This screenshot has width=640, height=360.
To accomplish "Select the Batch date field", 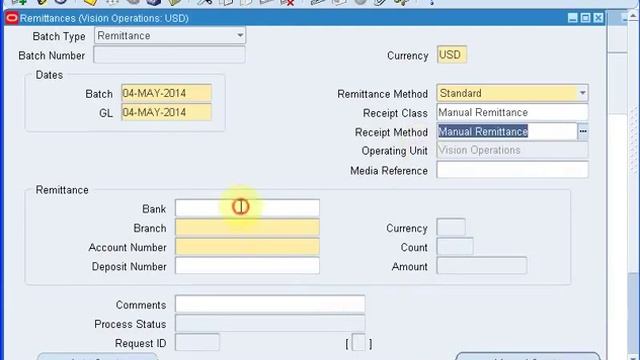I will (167, 93).
